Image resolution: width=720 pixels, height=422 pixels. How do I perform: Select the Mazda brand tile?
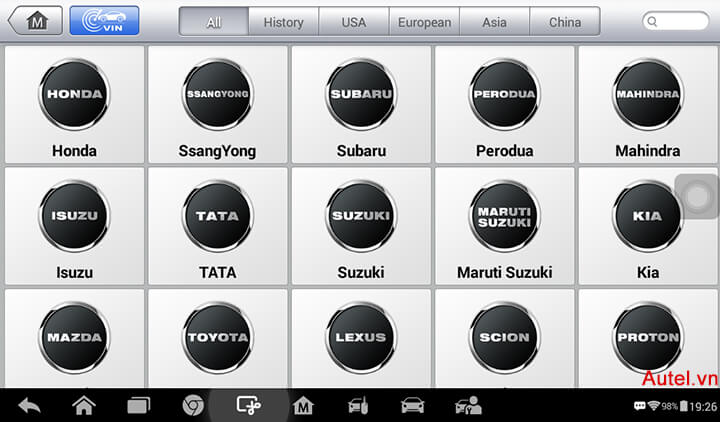[x=74, y=338]
